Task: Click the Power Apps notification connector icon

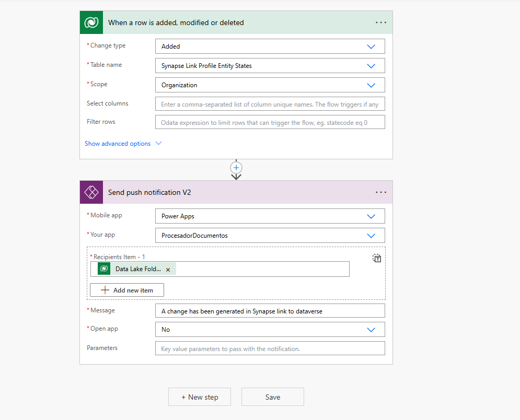Action: tap(91, 192)
